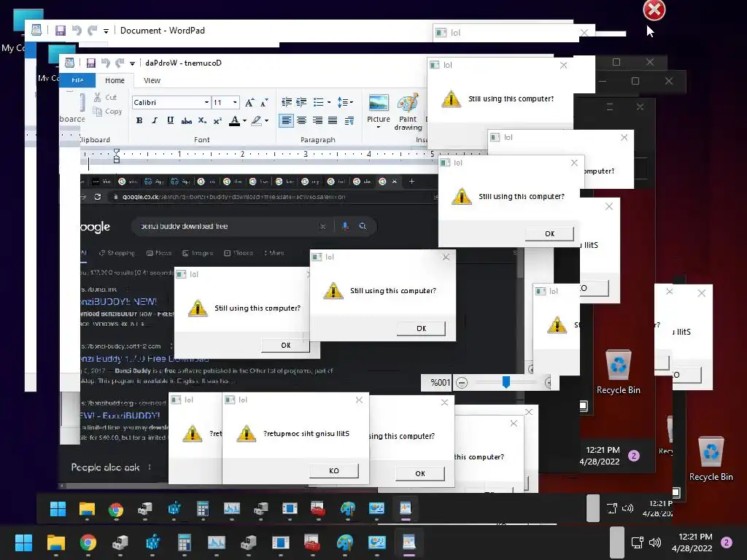
Task: Clear the Google search box with X icon
Action: click(323, 226)
